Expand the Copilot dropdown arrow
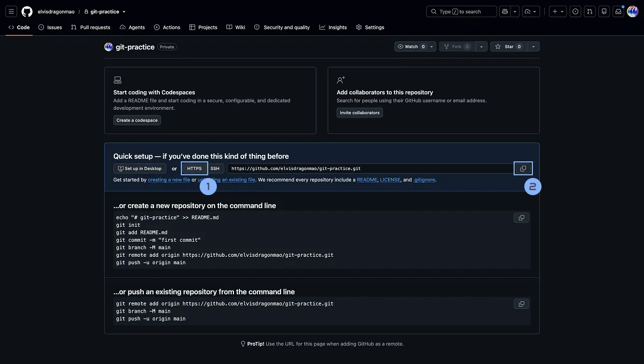Viewport: 644px width, 364px height. click(x=515, y=11)
